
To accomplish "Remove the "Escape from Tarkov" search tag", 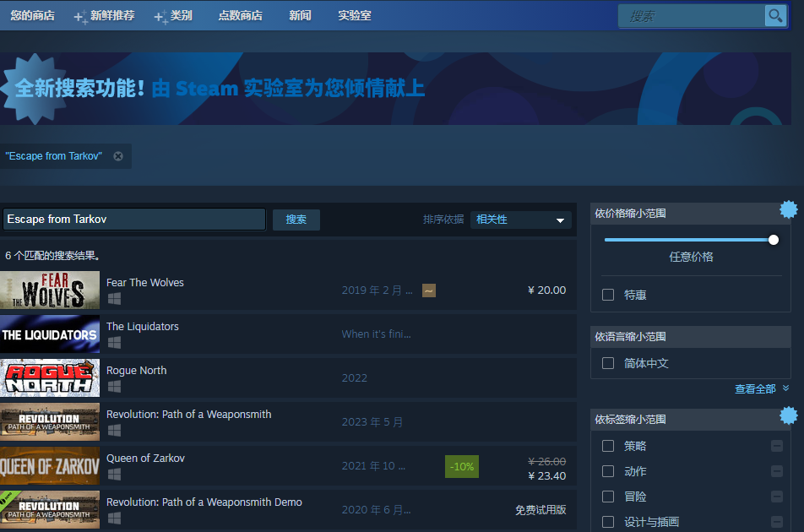I will pyautogui.click(x=118, y=156).
